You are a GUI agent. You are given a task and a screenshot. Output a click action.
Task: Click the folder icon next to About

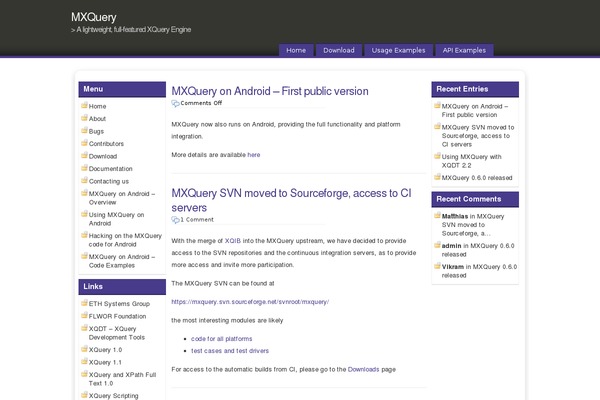(85, 118)
